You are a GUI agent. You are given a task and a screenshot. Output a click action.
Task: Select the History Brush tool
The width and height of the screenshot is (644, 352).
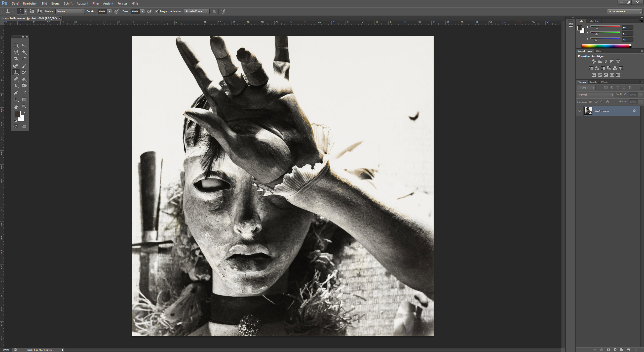click(24, 72)
